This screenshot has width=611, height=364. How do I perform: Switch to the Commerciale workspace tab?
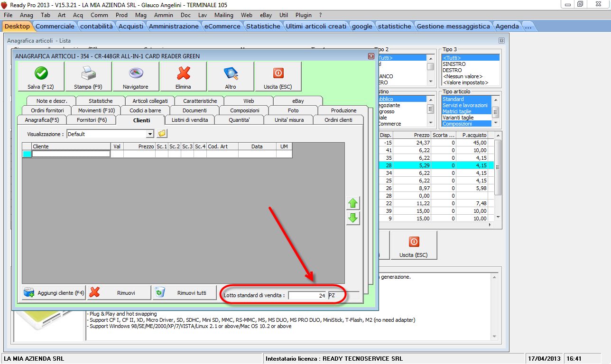[x=55, y=26]
